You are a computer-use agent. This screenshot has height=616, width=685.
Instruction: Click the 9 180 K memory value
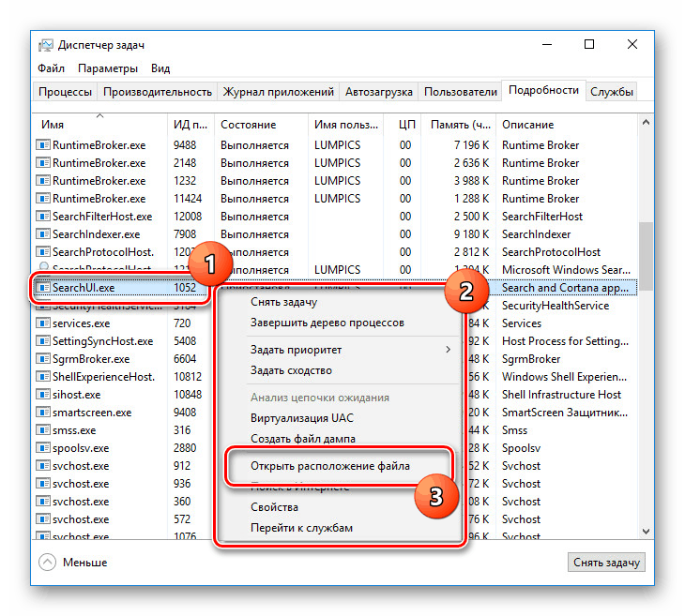coord(471,234)
